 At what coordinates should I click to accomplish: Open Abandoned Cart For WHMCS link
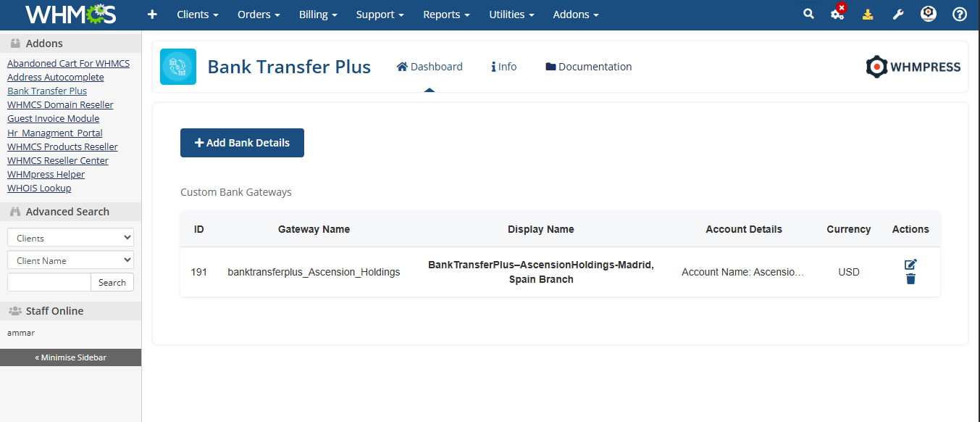(68, 64)
